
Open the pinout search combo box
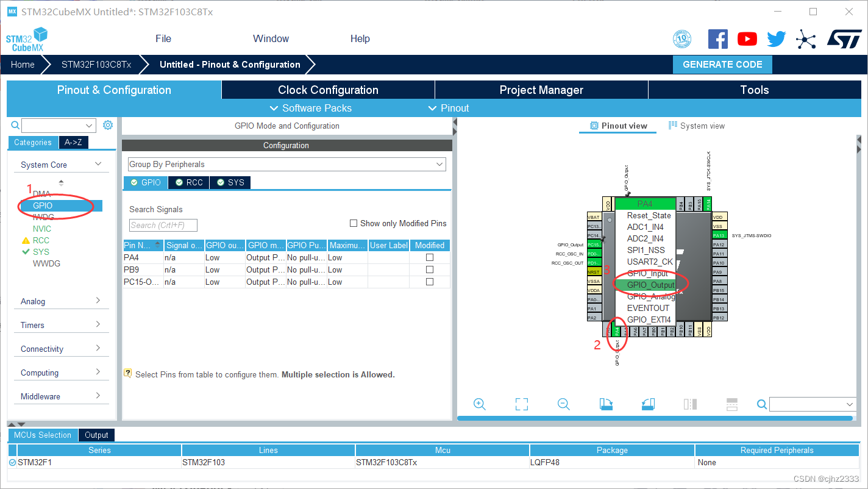[813, 404]
